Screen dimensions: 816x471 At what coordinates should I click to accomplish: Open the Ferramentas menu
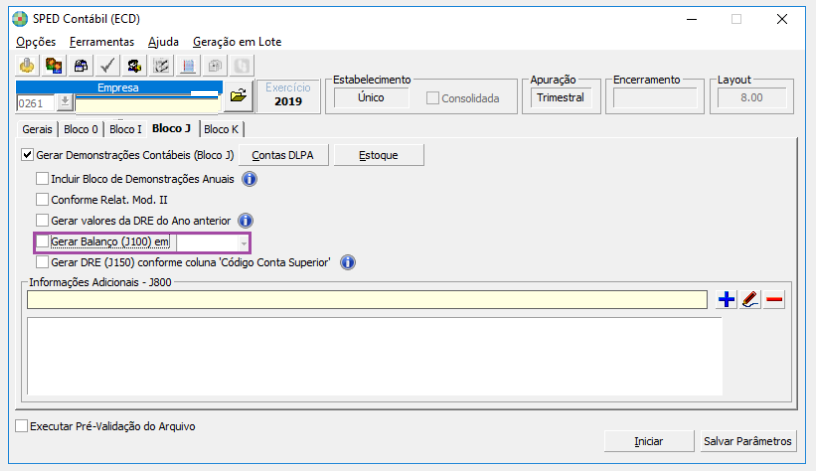pyautogui.click(x=102, y=42)
